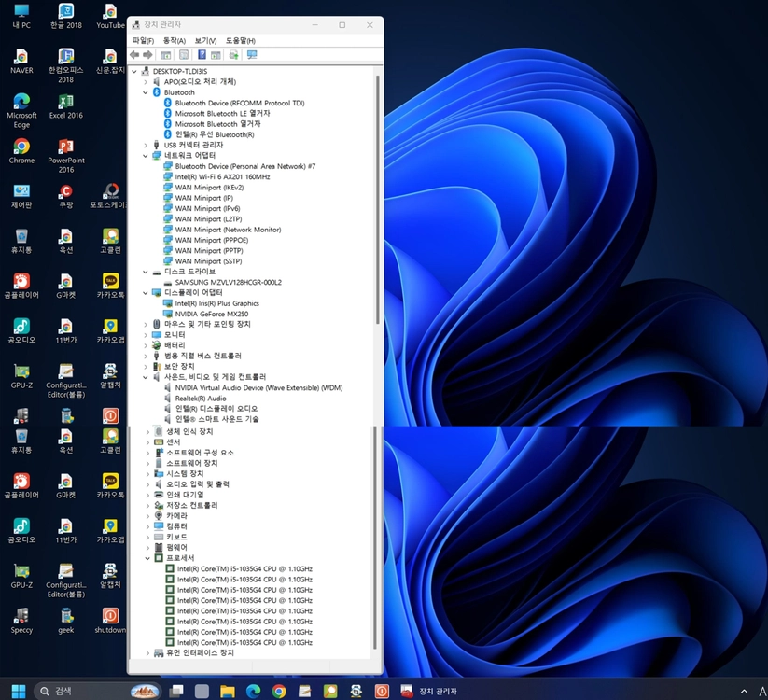This screenshot has height=700, width=768.
Task: Toggle the show/hide action pane toolbar icon
Action: pos(216,55)
